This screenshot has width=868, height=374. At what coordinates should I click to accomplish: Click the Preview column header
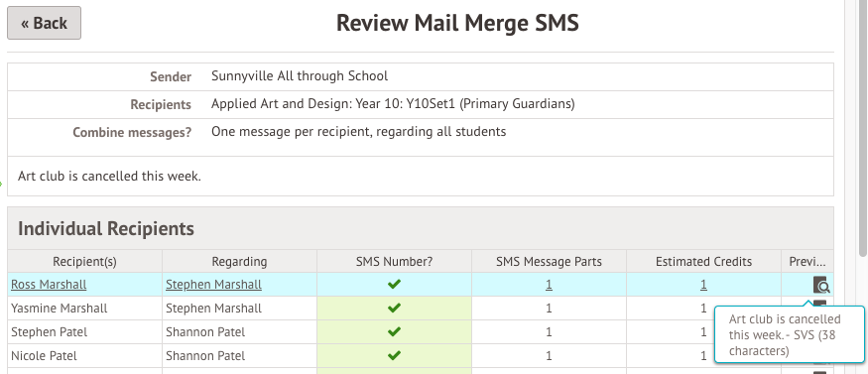coord(807,261)
